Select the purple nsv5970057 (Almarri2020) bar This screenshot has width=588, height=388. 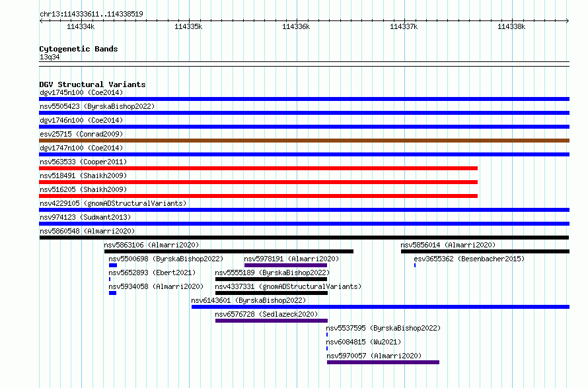383,362
